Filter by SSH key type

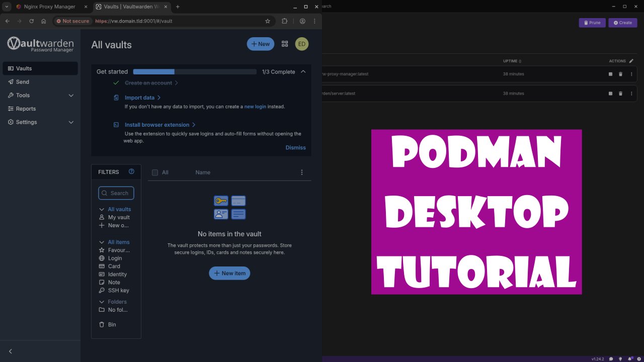pyautogui.click(x=118, y=290)
